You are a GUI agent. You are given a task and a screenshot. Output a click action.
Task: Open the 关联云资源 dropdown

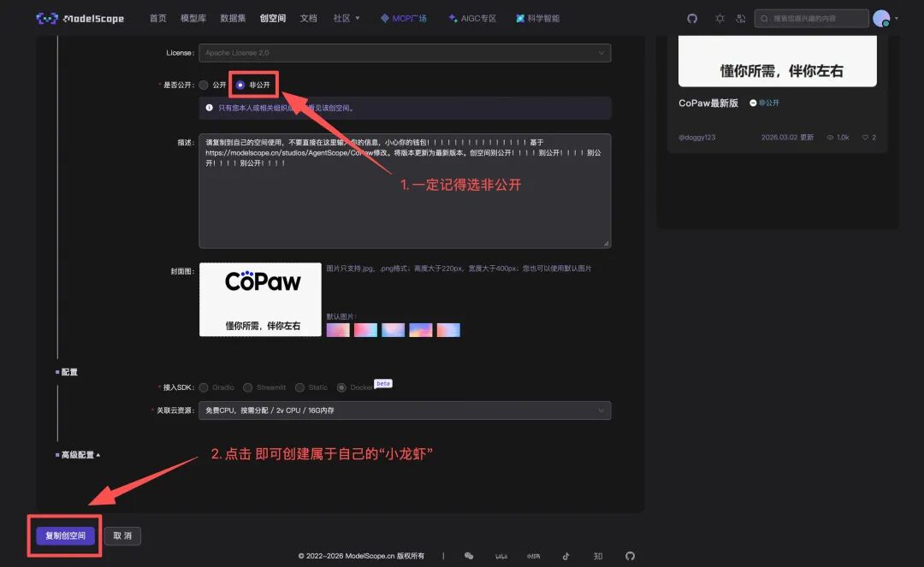[x=405, y=410]
